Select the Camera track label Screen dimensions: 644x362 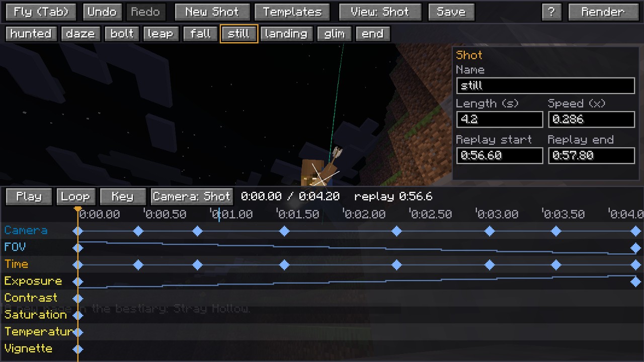26,230
